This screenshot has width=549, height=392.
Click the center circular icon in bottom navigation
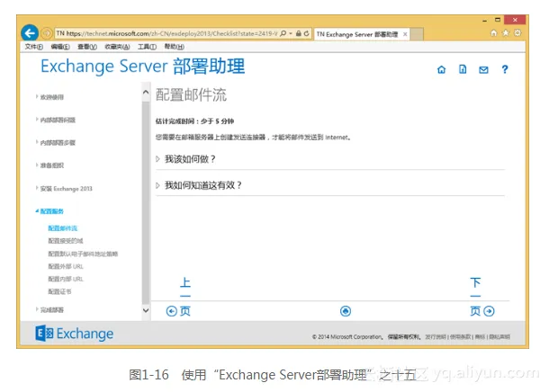click(346, 311)
